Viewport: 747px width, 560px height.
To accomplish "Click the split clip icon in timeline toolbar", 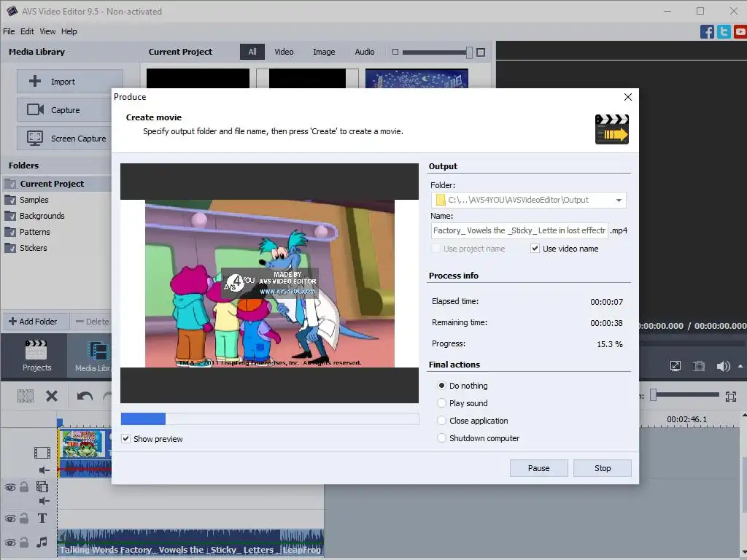I will tap(26, 396).
